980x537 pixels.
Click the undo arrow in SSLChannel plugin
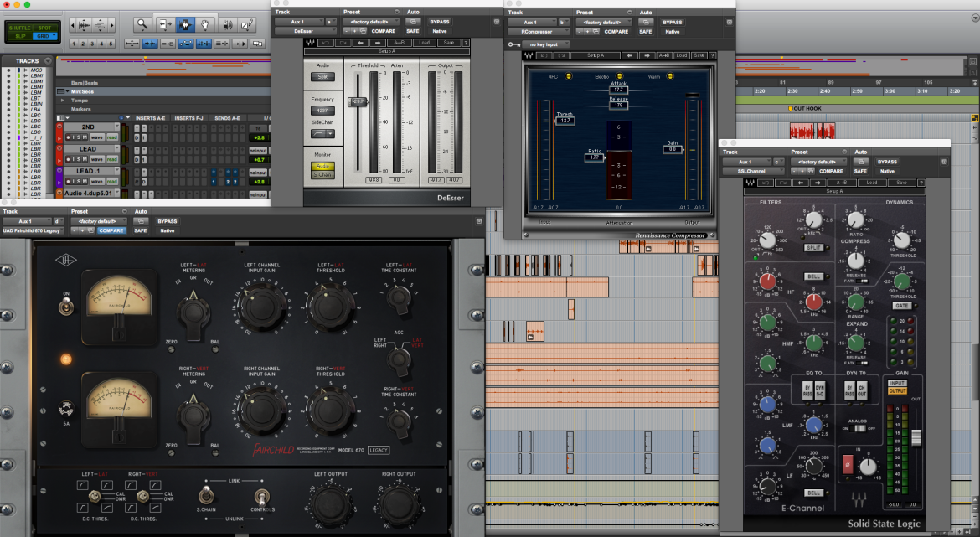click(x=765, y=183)
